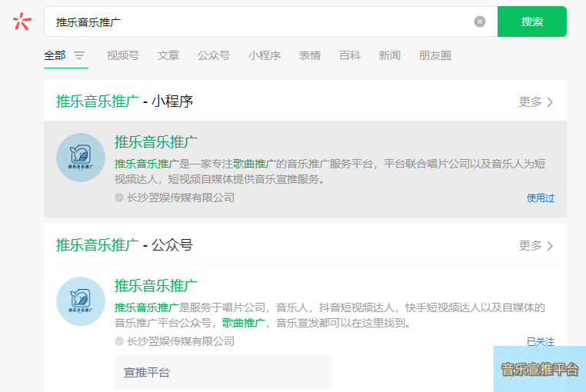Click 长沙翌娱传媒有限公司 under the official account
586x392 pixels.
pos(181,341)
